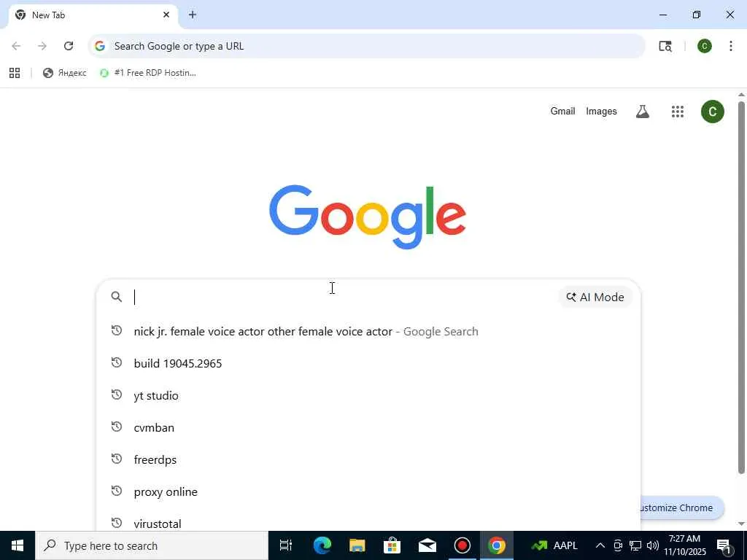Show hidden system tray icons
Viewport: 747px width, 560px height.
pyautogui.click(x=600, y=545)
